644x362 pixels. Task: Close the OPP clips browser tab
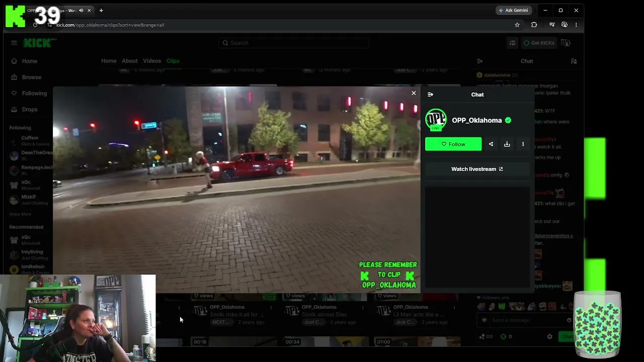click(89, 10)
